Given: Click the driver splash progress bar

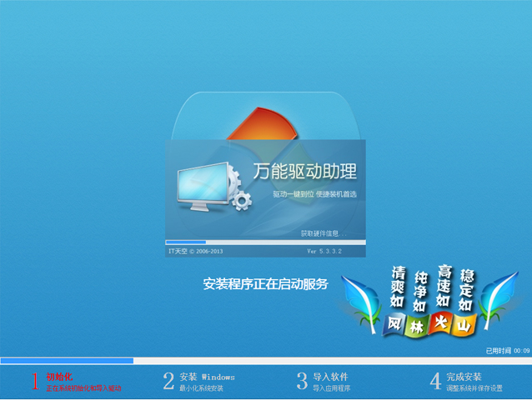Looking at the screenshot, I should tap(265, 243).
